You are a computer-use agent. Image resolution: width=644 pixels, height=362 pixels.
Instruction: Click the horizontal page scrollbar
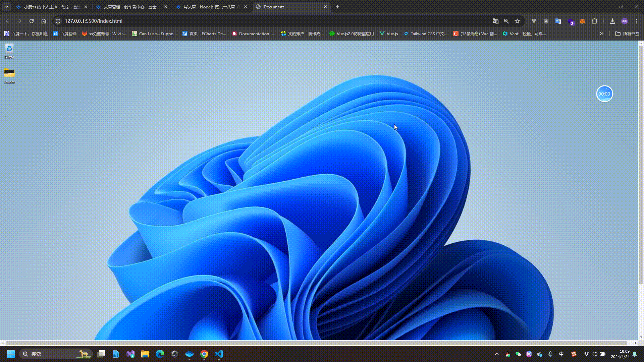click(316, 343)
